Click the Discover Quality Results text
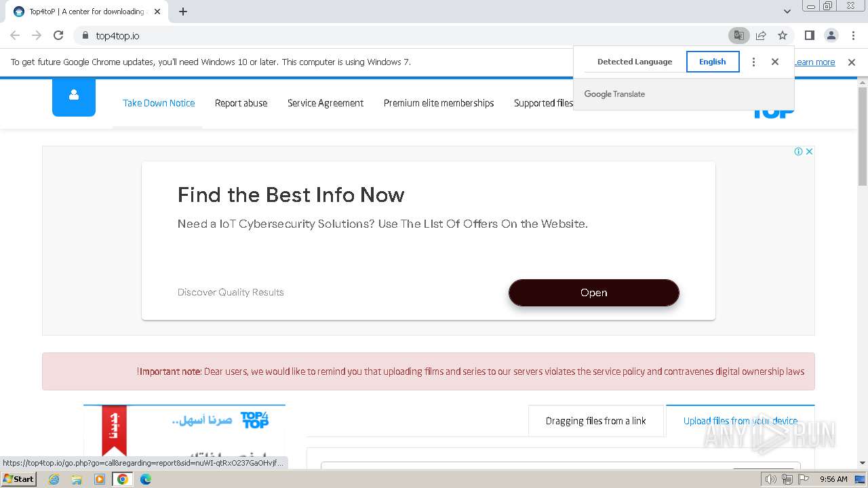The image size is (868, 488). (x=231, y=292)
